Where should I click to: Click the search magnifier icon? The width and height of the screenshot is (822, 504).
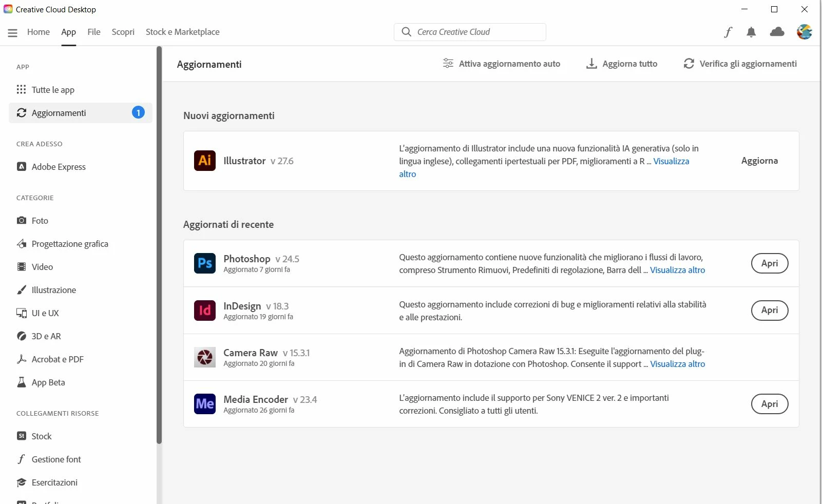[x=407, y=32]
